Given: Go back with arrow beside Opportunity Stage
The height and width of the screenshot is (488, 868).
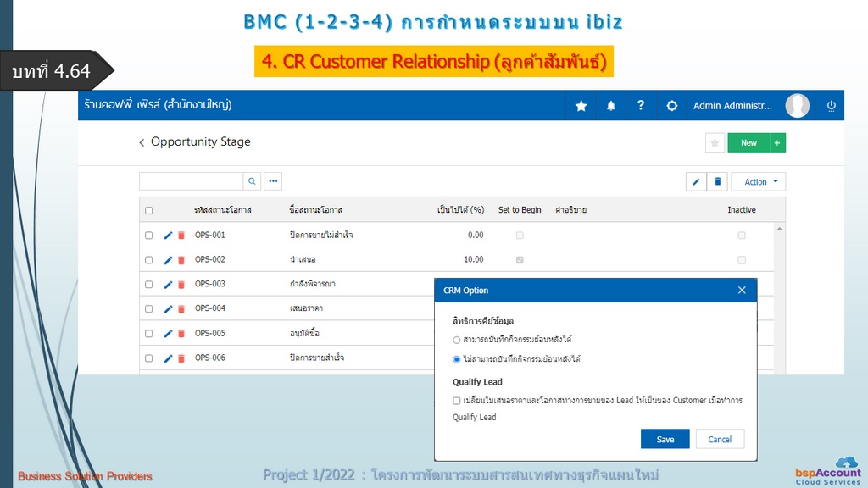Looking at the screenshot, I should pyautogui.click(x=142, y=142).
